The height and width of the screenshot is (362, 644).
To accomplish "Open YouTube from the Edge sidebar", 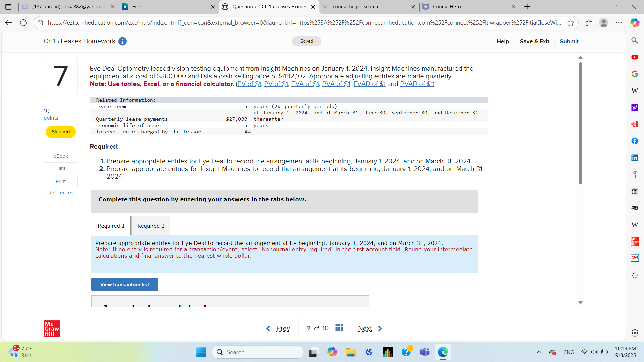I will 635,57.
